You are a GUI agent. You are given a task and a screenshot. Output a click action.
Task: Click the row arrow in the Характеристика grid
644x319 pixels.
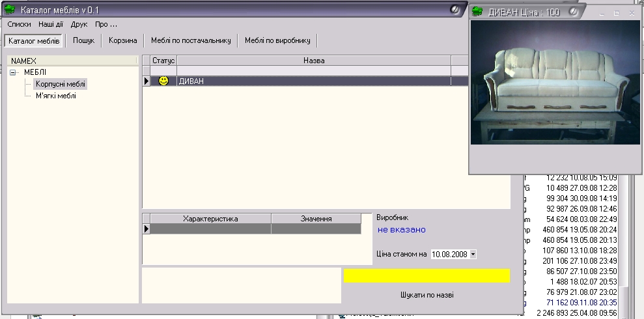(147, 229)
